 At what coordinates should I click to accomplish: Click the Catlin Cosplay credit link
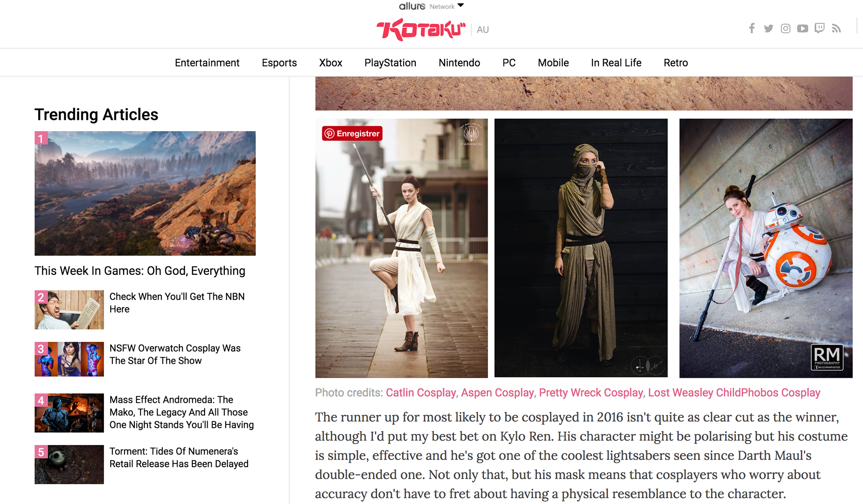point(421,393)
